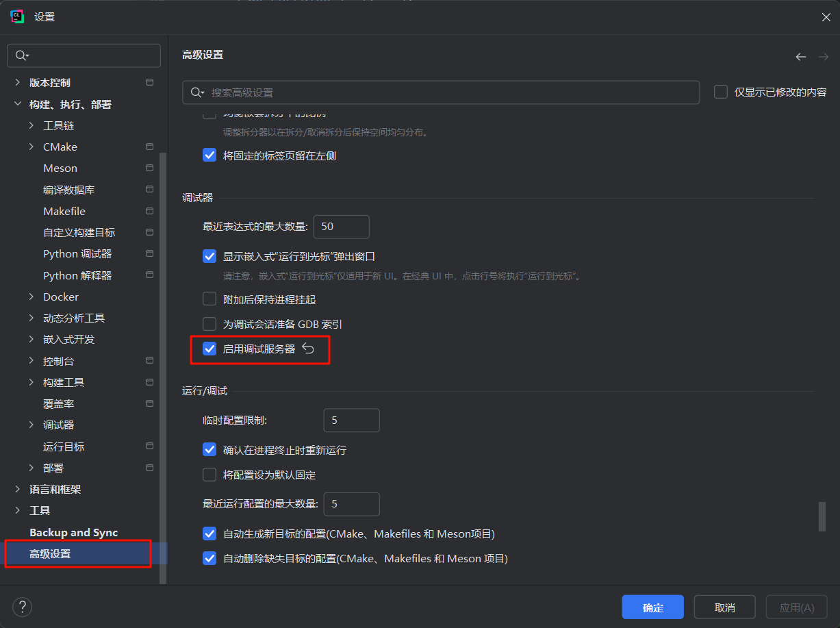The width and height of the screenshot is (840, 628).
Task: Click project-level icon beside CMake
Action: pyautogui.click(x=149, y=147)
